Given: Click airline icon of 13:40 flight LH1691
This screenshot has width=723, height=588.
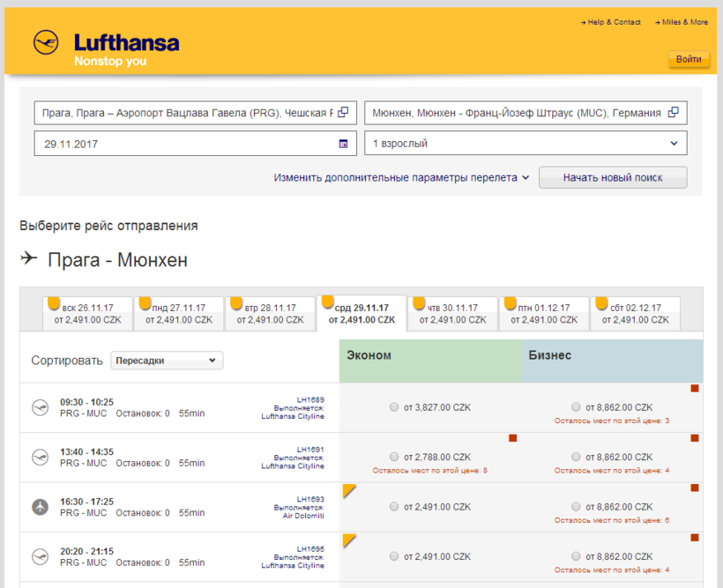Looking at the screenshot, I should (x=40, y=457).
